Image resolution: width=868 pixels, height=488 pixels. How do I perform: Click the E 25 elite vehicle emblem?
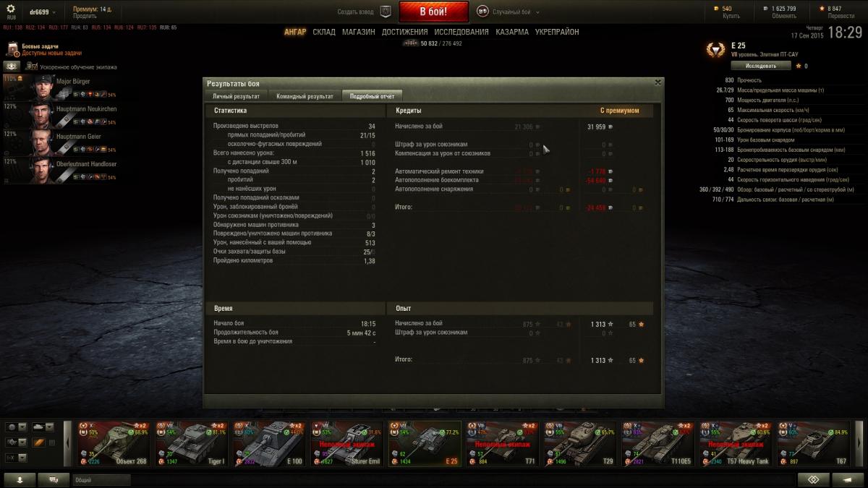(x=716, y=50)
